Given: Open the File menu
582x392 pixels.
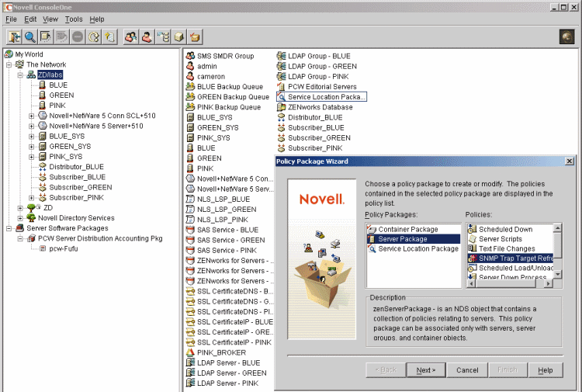Looking at the screenshot, I should pos(11,19).
